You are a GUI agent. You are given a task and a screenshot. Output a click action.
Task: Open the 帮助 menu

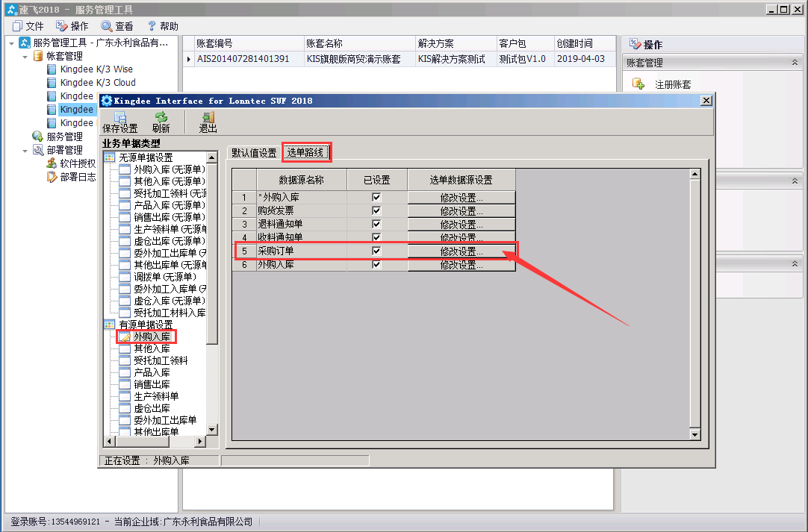pyautogui.click(x=163, y=26)
